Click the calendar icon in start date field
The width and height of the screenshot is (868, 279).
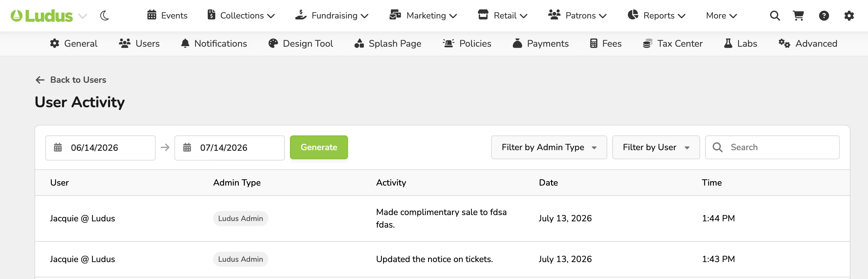pyautogui.click(x=58, y=147)
